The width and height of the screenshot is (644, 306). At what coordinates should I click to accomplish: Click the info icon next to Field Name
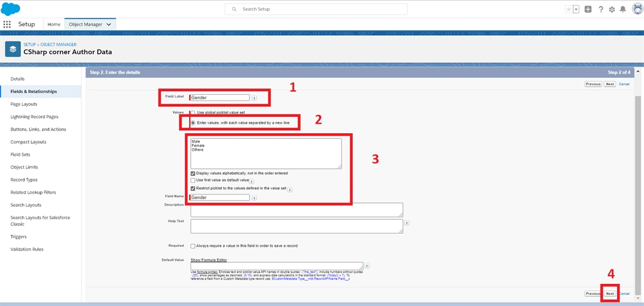254,198
